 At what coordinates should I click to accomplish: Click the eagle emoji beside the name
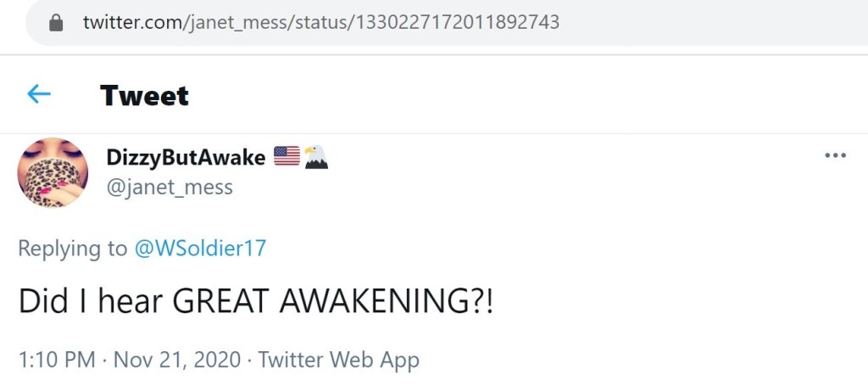[x=315, y=157]
